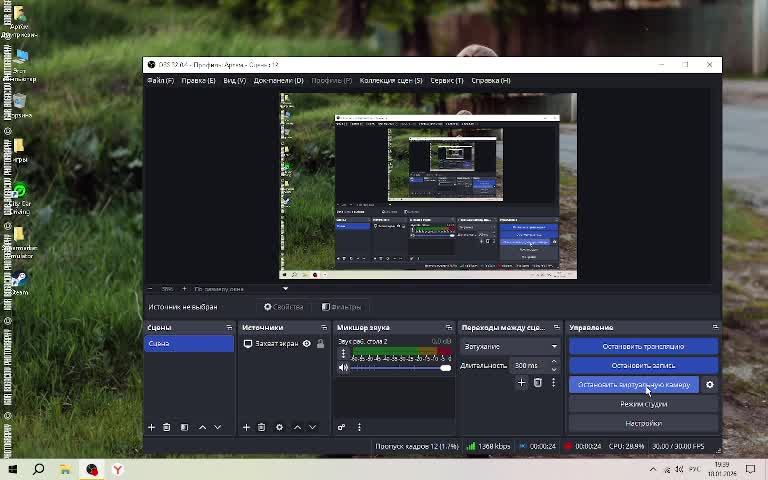Click the CPU: 28.9% status entry

626,446
